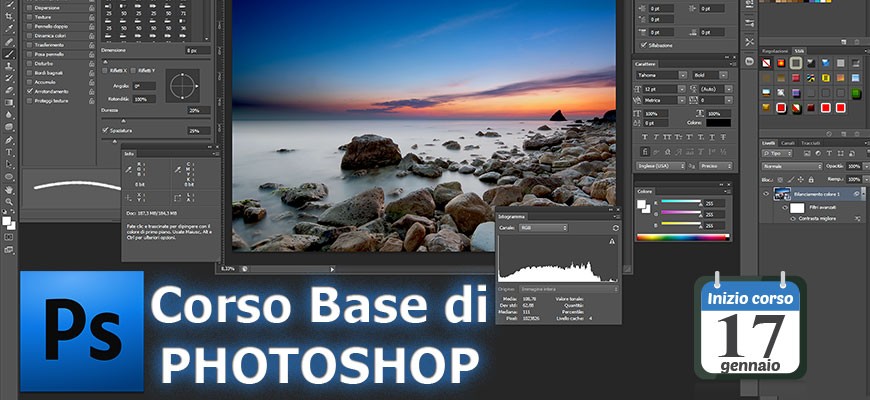
Task: Click the layer Opacità 100% field
Action: click(x=853, y=166)
